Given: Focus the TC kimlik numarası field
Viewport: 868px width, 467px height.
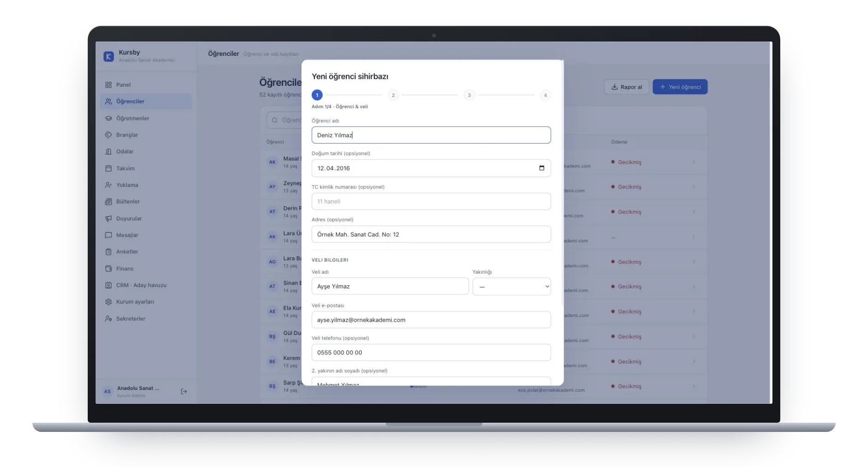Looking at the screenshot, I should tap(431, 202).
